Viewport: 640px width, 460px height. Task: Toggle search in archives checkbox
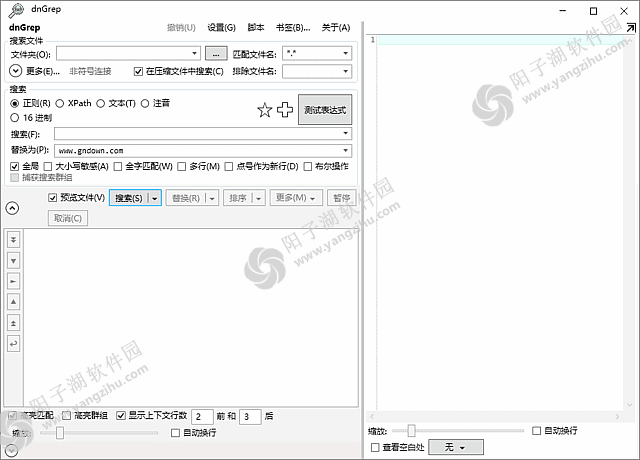[138, 71]
